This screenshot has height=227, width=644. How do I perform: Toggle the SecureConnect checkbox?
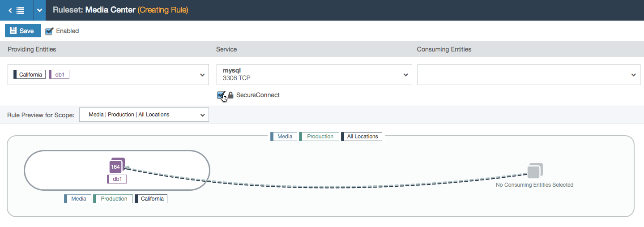point(221,95)
